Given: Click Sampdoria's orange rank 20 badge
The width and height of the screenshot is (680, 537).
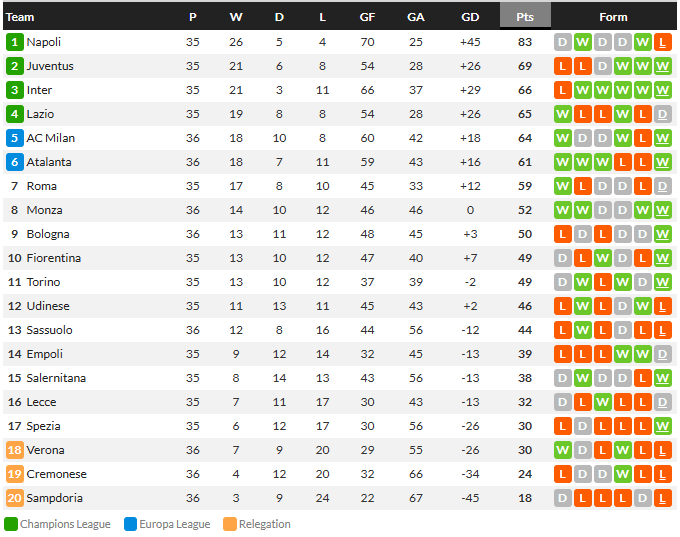Looking at the screenshot, I should pos(15,498).
